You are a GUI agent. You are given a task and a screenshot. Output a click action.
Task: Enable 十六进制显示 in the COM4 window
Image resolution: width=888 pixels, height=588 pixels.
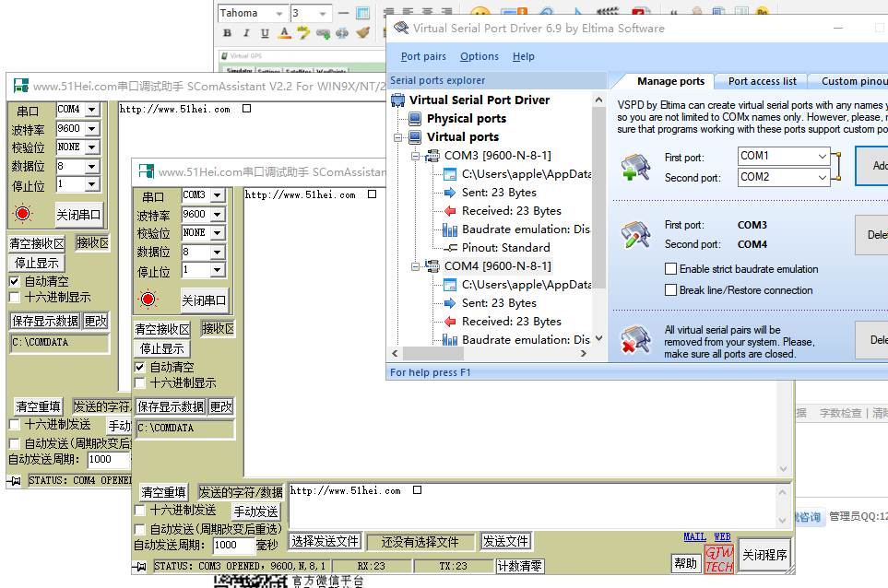[x=15, y=297]
